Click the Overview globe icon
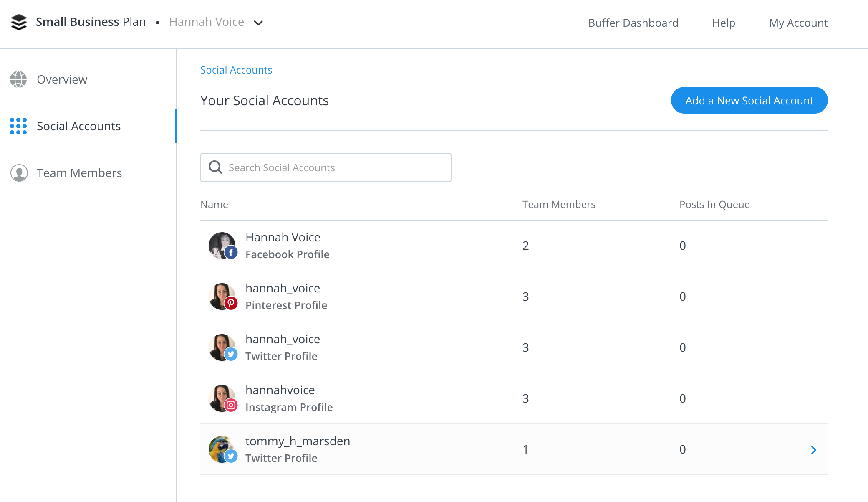 coord(18,79)
